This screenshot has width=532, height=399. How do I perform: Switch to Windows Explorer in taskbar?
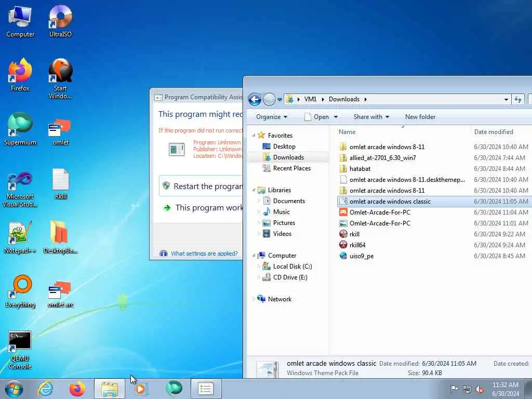[x=109, y=389]
